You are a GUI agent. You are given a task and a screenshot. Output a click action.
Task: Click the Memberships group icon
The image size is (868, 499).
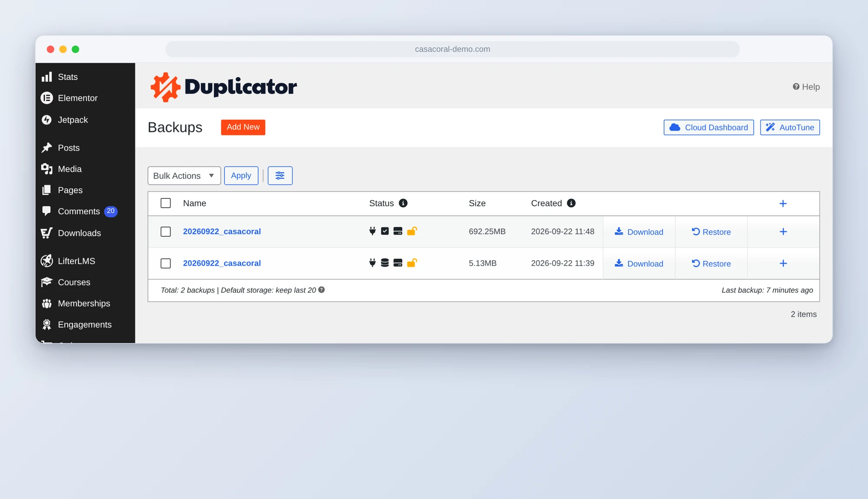tap(47, 304)
